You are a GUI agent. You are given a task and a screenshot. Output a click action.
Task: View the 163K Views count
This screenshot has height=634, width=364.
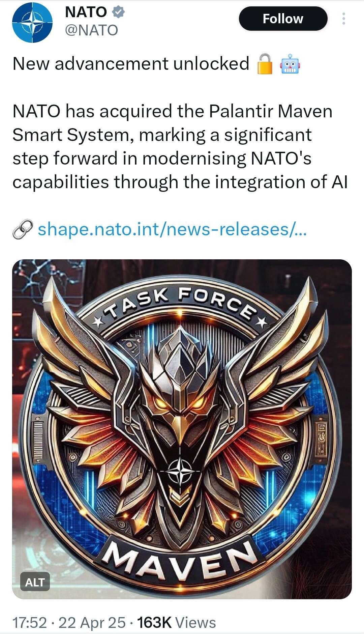pos(176,623)
